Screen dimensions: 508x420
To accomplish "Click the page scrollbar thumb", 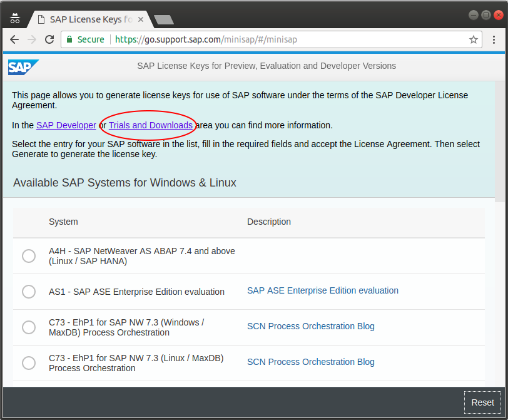I will [x=500, y=142].
